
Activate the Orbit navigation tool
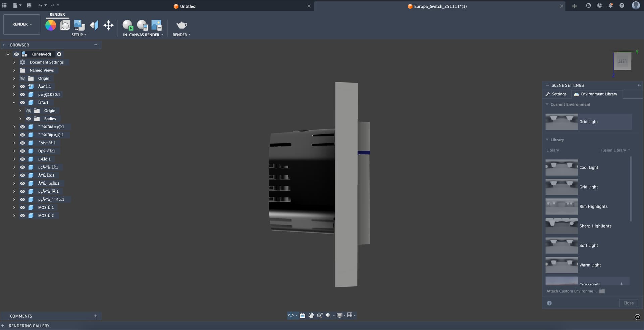point(291,315)
